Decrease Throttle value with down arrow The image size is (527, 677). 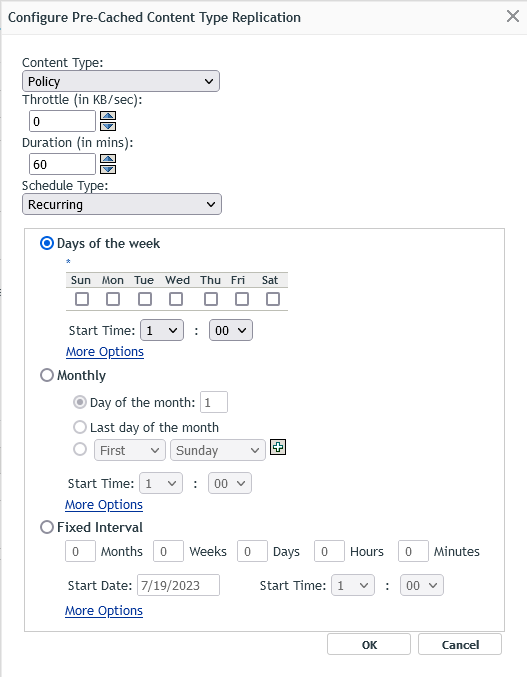pos(108,126)
